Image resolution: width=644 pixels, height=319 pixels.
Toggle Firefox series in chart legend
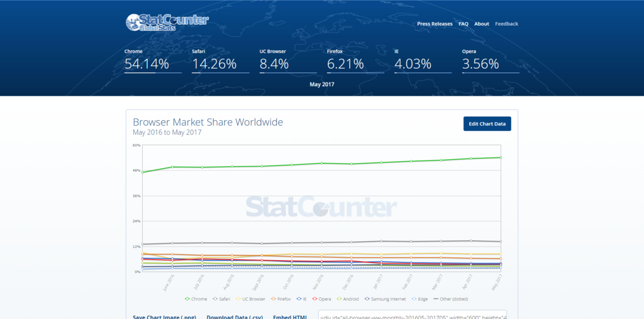pyautogui.click(x=280, y=299)
